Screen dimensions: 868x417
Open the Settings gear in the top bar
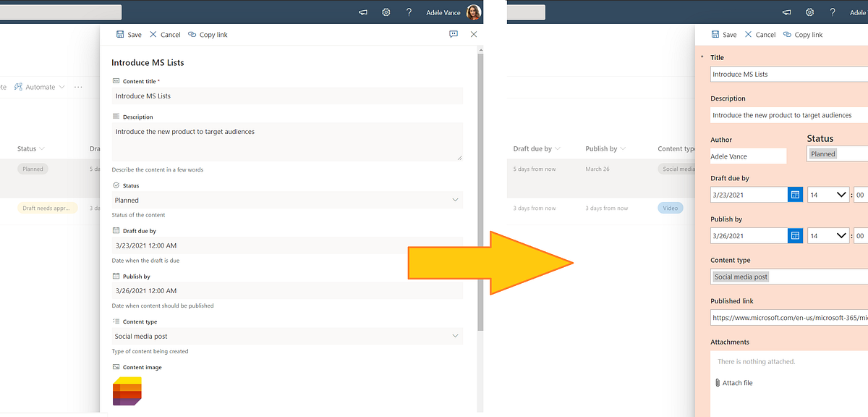pyautogui.click(x=386, y=12)
